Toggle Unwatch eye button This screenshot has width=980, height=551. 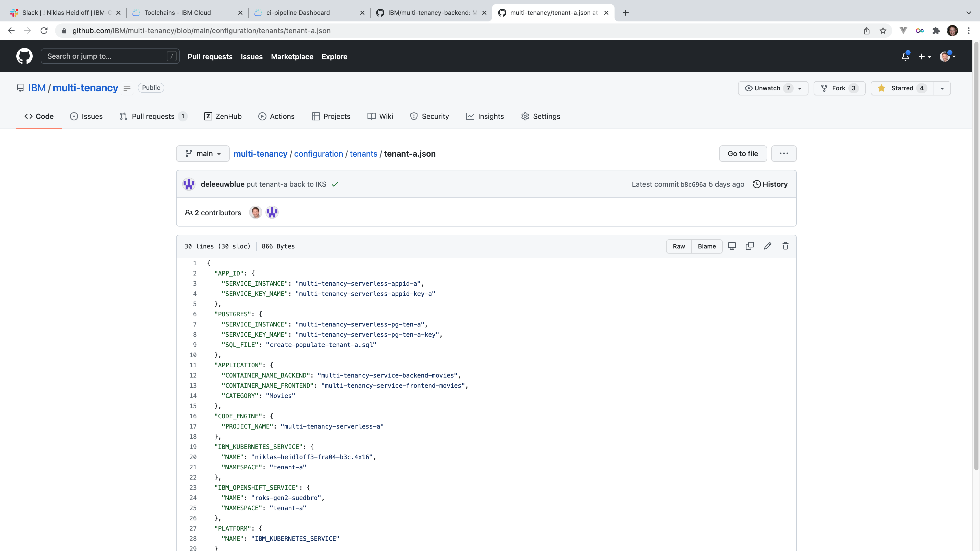[x=767, y=88]
